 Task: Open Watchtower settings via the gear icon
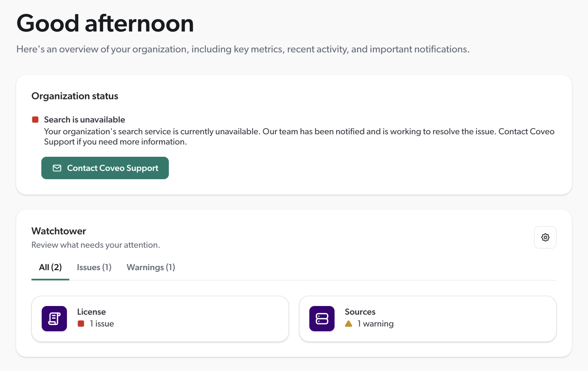click(545, 237)
